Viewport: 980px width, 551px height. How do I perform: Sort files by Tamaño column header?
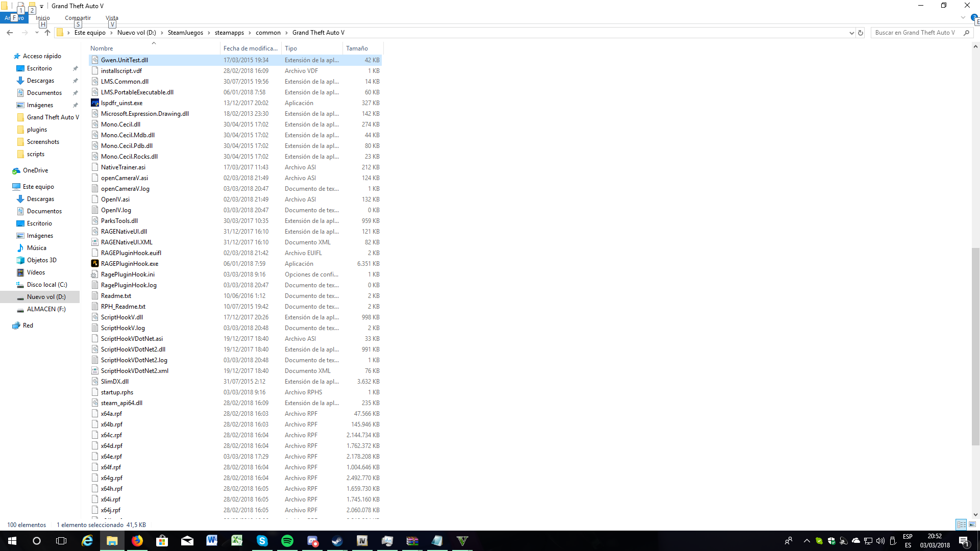pos(357,48)
